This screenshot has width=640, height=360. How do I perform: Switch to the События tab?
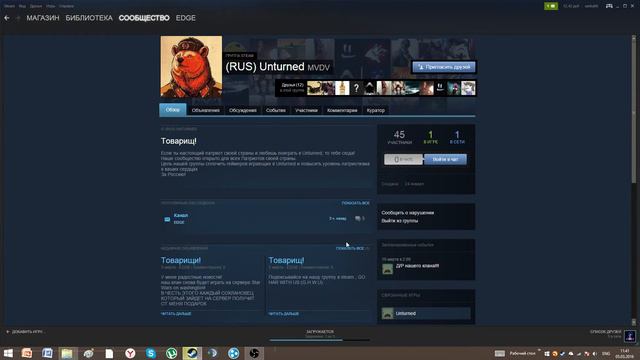(x=276, y=110)
